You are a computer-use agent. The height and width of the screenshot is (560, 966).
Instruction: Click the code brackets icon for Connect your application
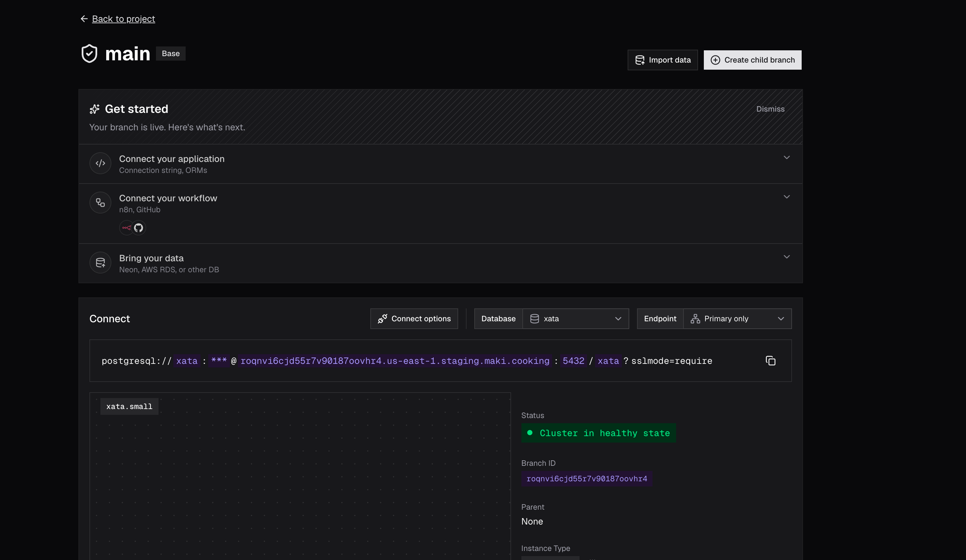click(100, 164)
